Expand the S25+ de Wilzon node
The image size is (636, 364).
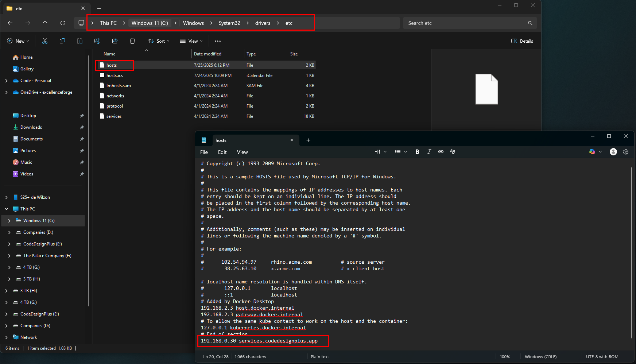[x=7, y=197]
